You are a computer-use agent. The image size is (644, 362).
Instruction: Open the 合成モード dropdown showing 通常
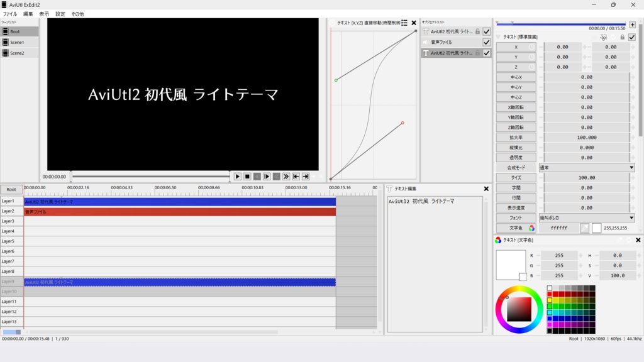587,167
